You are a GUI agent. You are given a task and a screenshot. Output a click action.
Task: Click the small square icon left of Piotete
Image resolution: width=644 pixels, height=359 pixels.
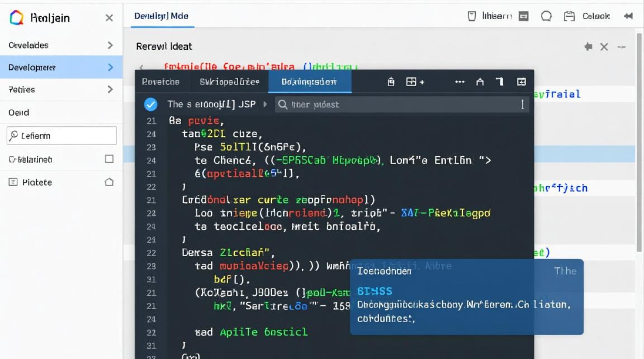[13, 182]
